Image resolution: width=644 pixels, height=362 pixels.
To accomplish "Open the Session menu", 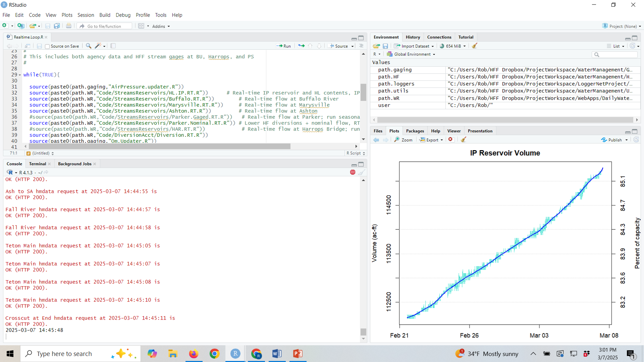I will pyautogui.click(x=85, y=15).
